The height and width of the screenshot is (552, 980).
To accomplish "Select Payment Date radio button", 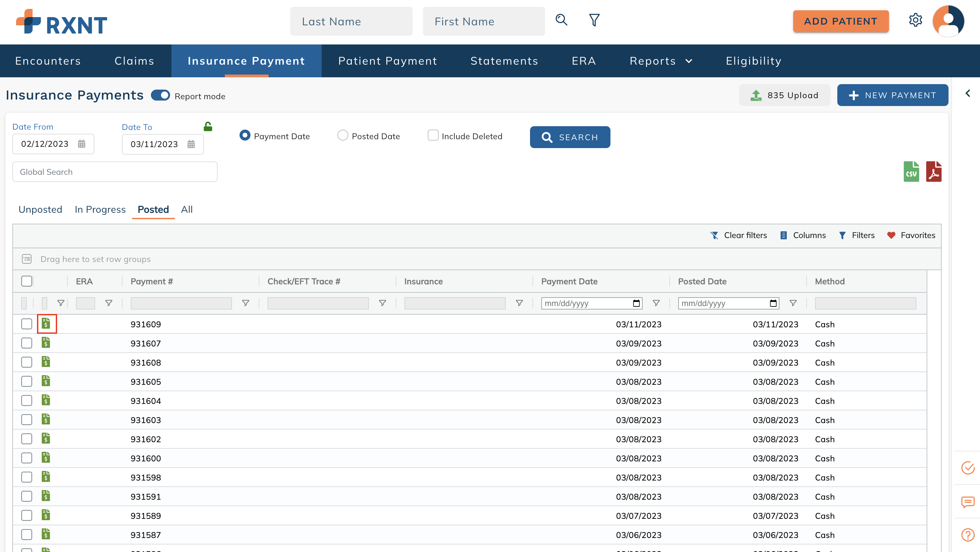I will pyautogui.click(x=245, y=135).
